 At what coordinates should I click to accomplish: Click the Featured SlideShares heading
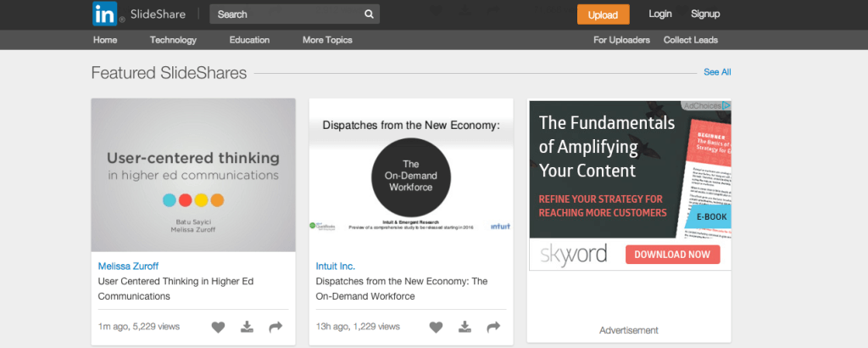(x=169, y=73)
